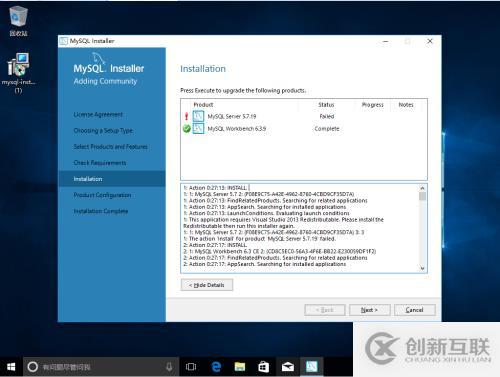Click the Notes column header
This screenshot has width=500, height=377.
[x=406, y=105]
